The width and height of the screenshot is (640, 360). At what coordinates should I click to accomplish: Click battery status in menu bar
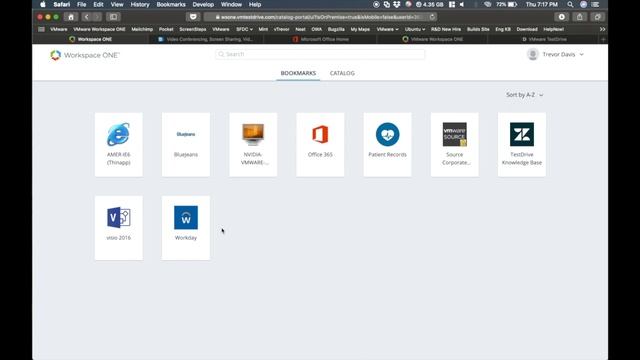[x=507, y=4]
